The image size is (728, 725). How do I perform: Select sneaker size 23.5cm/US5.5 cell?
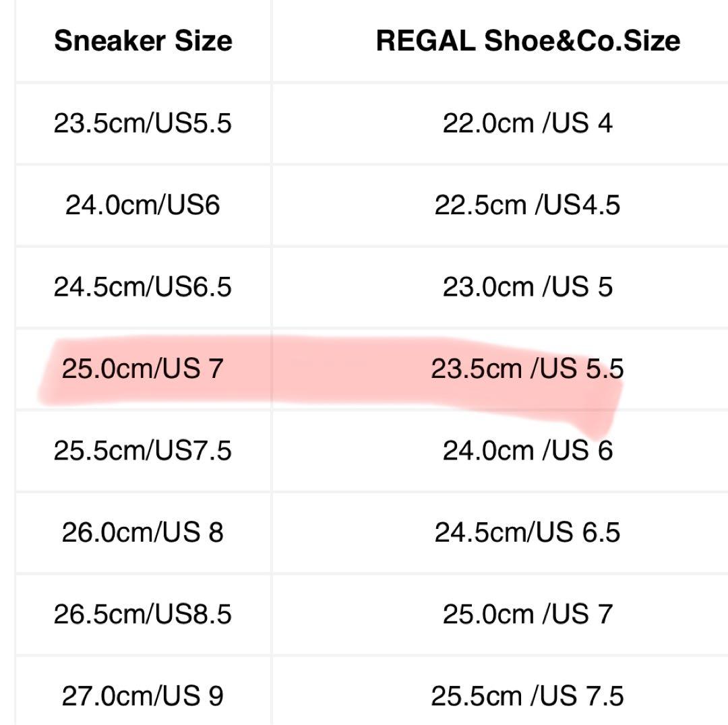click(143, 123)
